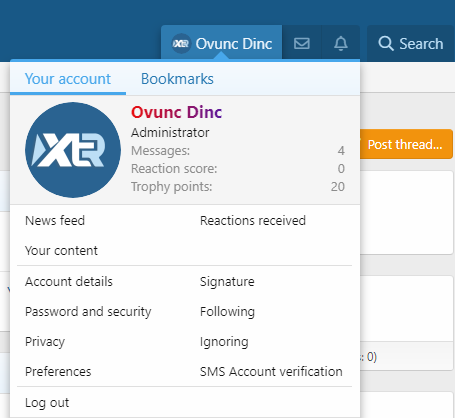455x418 pixels.
Task: Log out of the account
Action: click(x=47, y=403)
